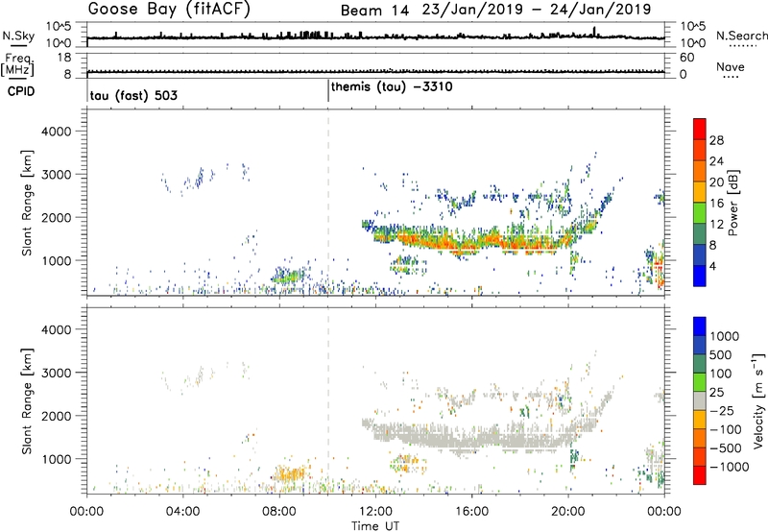Screen dimensions: 768x532
Task: Click the '500' tick on the Velocity colorbar
Action: (721, 354)
